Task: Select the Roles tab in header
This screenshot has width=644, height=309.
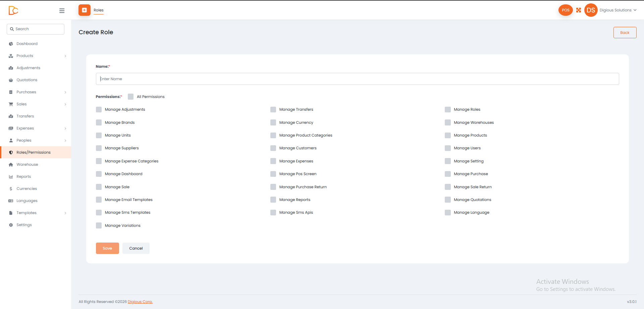Action: [x=99, y=10]
